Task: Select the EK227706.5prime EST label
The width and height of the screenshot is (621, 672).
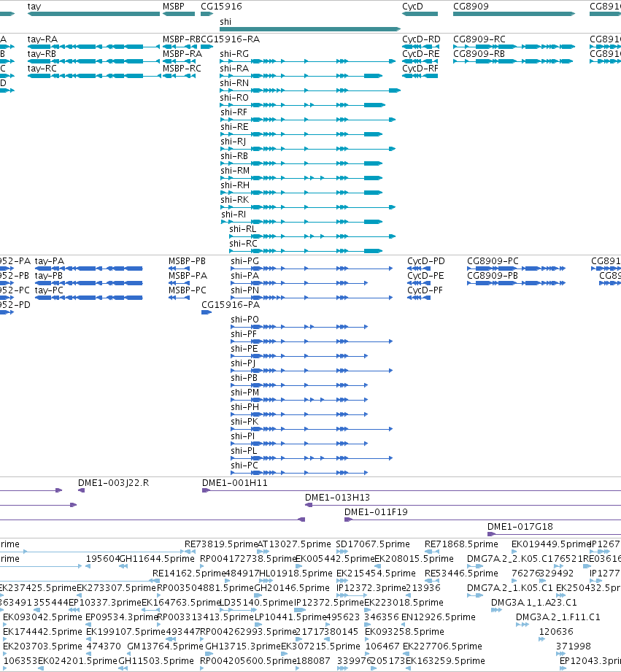Action: (443, 646)
